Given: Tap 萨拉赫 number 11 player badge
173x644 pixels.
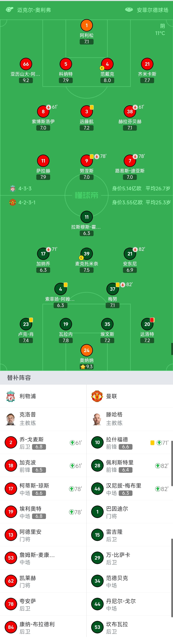Looking at the screenshot, I should (43, 161).
